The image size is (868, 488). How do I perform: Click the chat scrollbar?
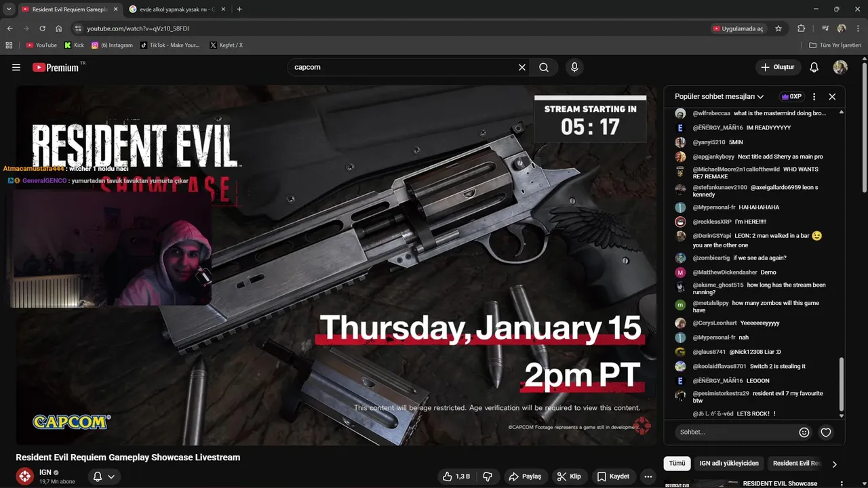tap(842, 385)
